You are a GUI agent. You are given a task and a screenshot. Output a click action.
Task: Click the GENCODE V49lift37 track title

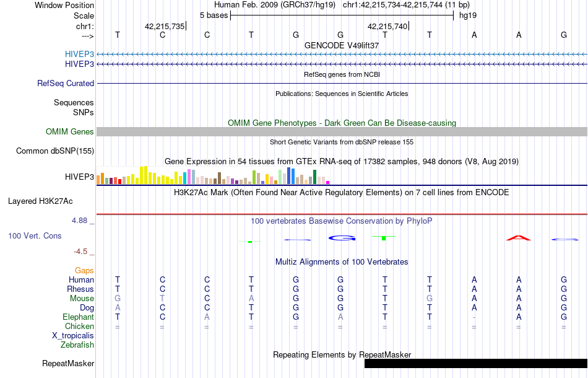pos(342,45)
